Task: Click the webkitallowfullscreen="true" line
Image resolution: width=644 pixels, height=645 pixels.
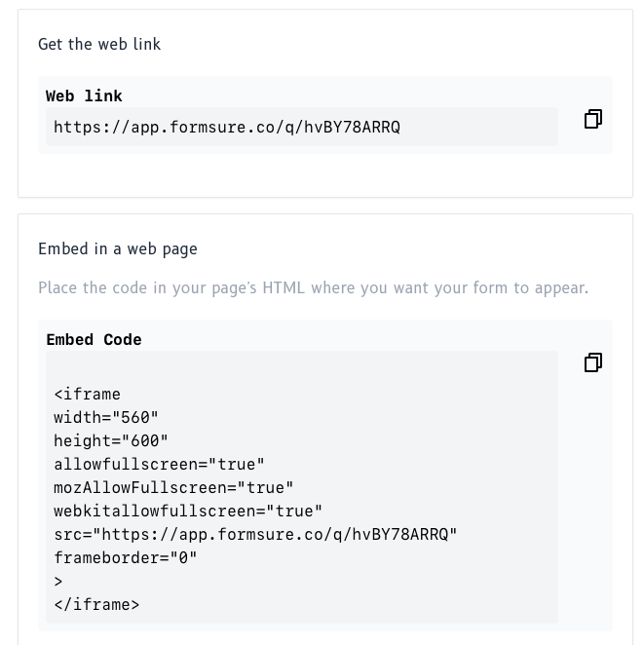Action: (188, 511)
